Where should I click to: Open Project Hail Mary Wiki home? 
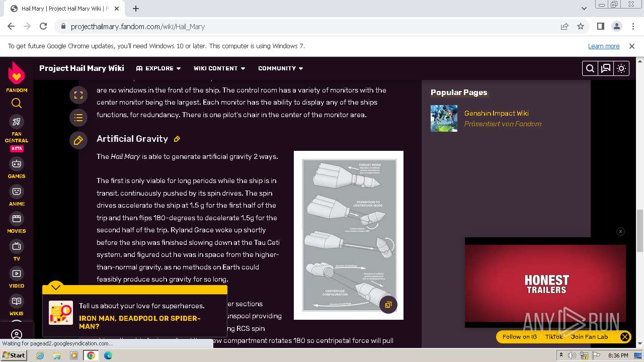pyautogui.click(x=82, y=68)
